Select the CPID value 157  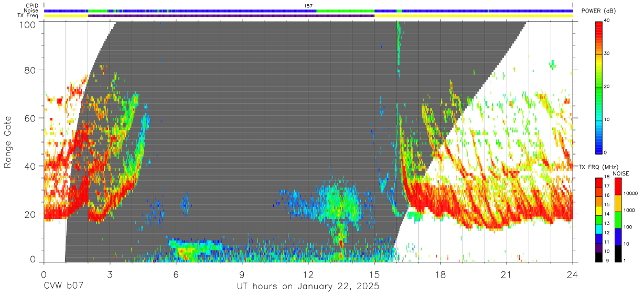pyautogui.click(x=308, y=6)
